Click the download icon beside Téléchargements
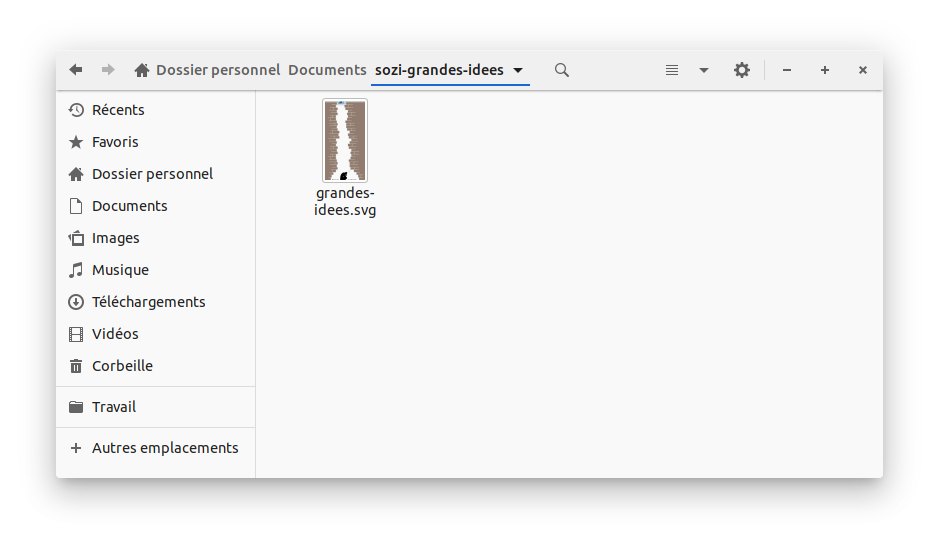 (76, 302)
